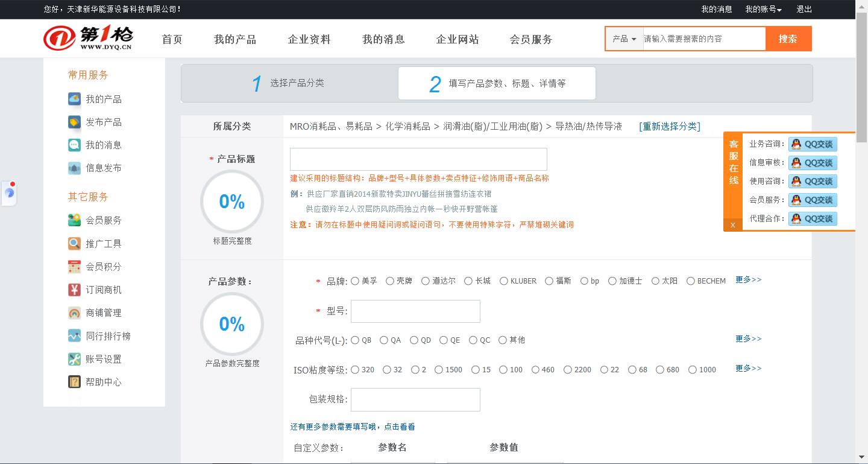Open 推广工具 magnifier icon
The width and height of the screenshot is (868, 464).
coord(74,244)
